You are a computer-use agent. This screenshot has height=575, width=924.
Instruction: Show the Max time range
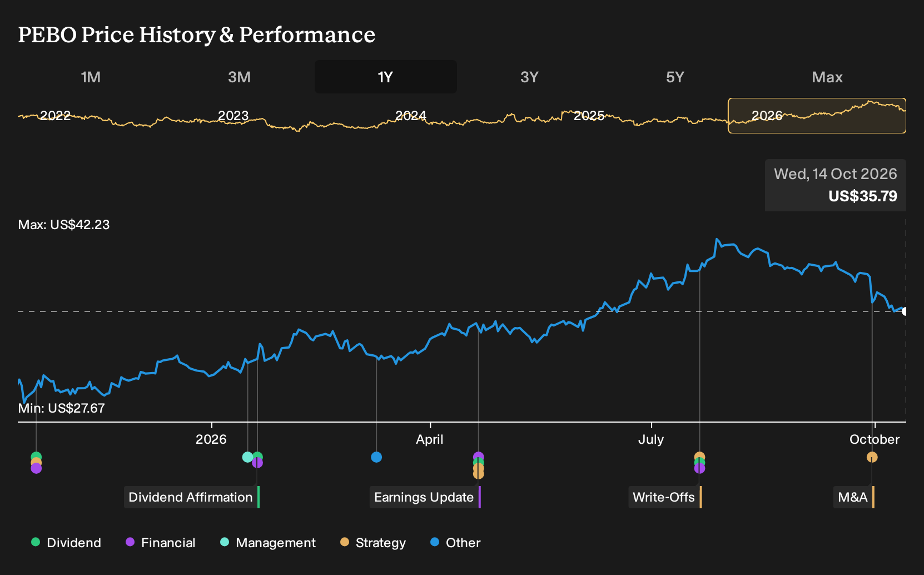[827, 77]
